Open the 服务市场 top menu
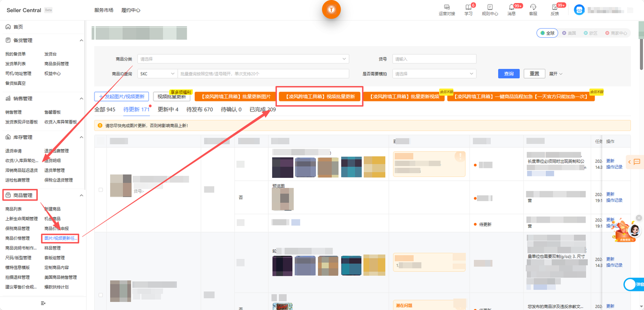This screenshot has width=644, height=310. pos(104,10)
